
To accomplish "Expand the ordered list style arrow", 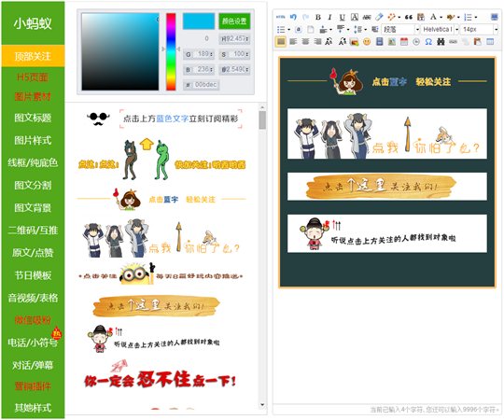I will pos(476,18).
